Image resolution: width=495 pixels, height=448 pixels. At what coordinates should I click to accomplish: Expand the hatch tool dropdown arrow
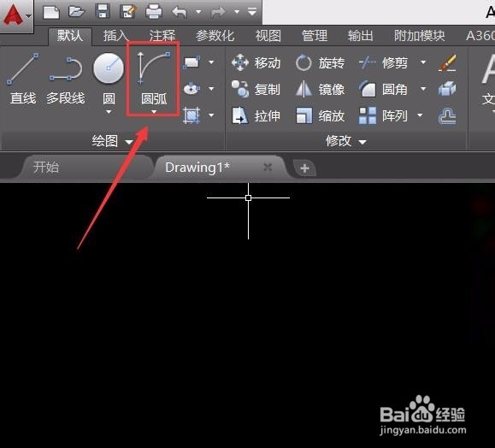point(211,115)
